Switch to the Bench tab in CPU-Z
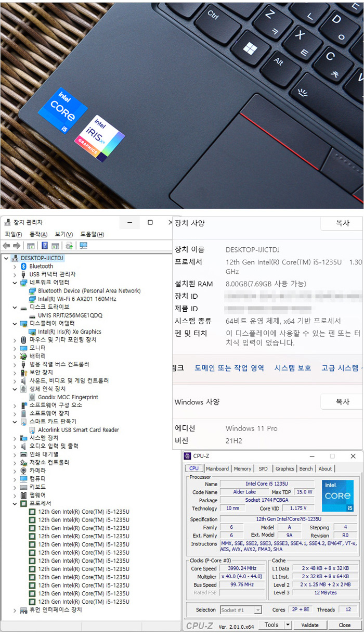364x635 pixels. 306,468
